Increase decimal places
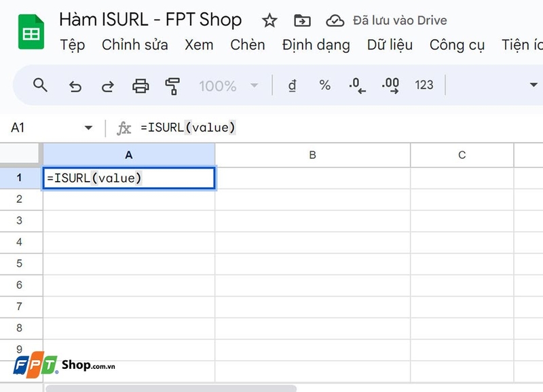The width and height of the screenshot is (543, 392). 390,85
